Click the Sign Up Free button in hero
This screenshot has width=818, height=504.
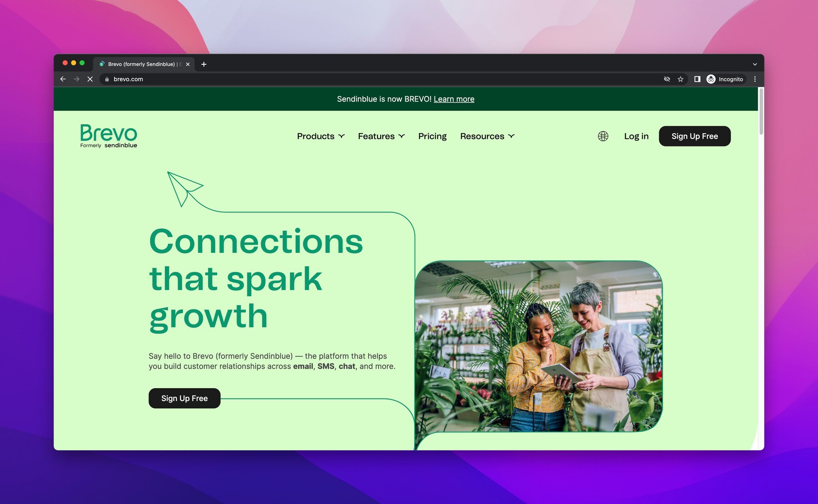184,398
